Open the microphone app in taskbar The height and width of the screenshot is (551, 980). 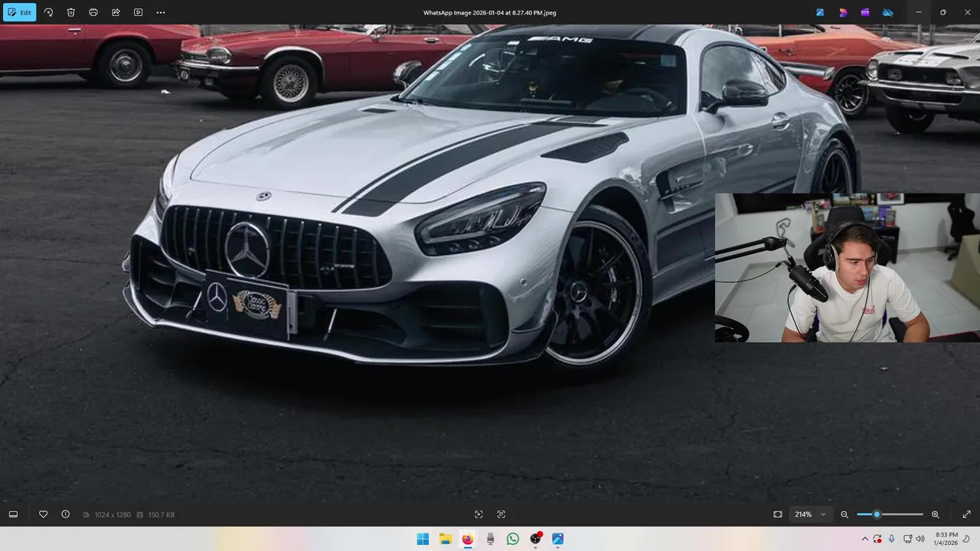pos(490,539)
